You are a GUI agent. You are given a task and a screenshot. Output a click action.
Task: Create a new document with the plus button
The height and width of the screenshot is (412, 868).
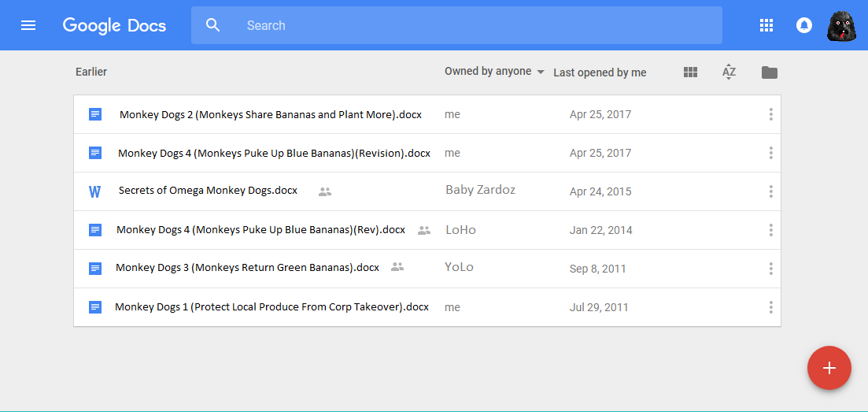829,368
